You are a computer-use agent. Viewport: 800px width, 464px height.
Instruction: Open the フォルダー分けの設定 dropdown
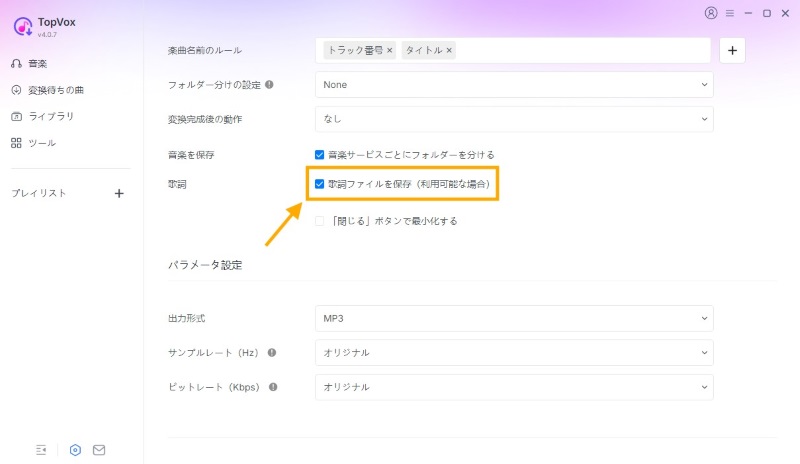[x=514, y=85]
